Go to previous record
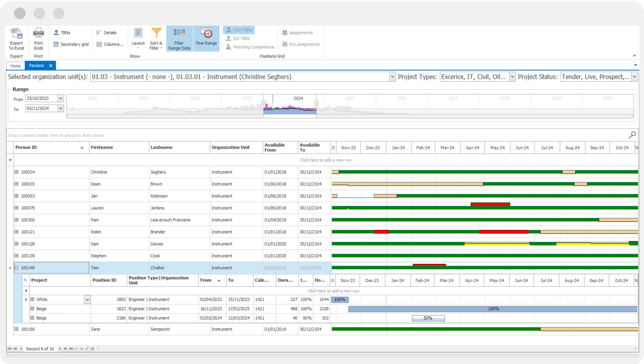Screen dimensions: 644x364 [21, 349]
